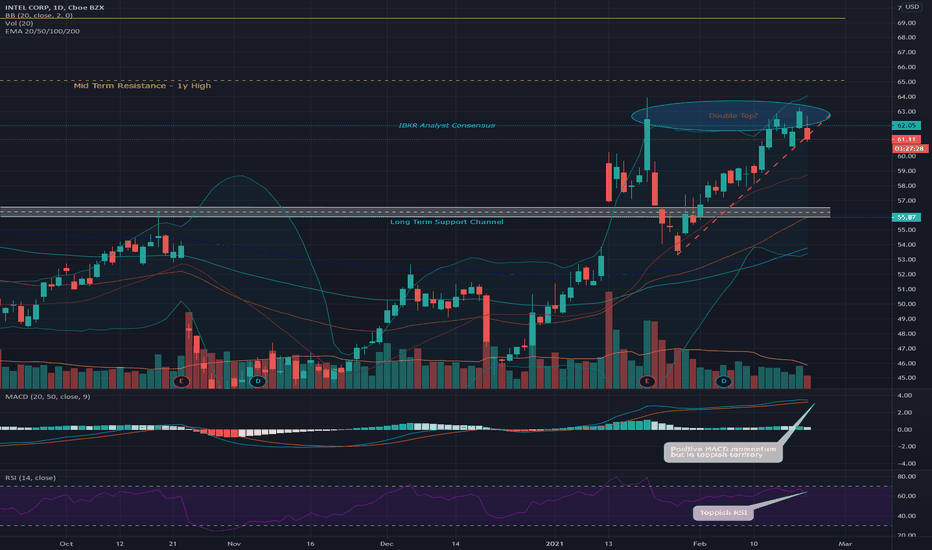Click the 80.00 RSI axis value

coord(906,477)
